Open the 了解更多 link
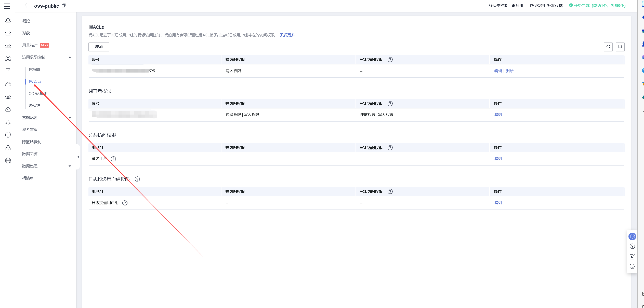 pos(287,35)
